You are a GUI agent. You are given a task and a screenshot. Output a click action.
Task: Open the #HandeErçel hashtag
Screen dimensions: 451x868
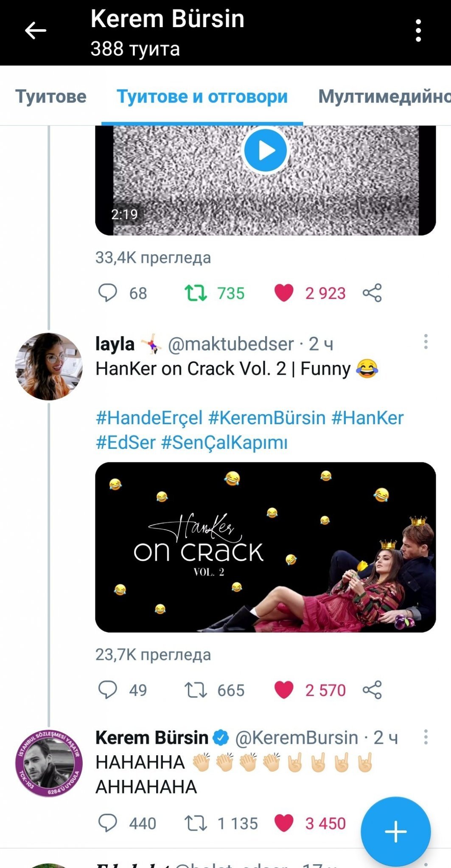[149, 418]
